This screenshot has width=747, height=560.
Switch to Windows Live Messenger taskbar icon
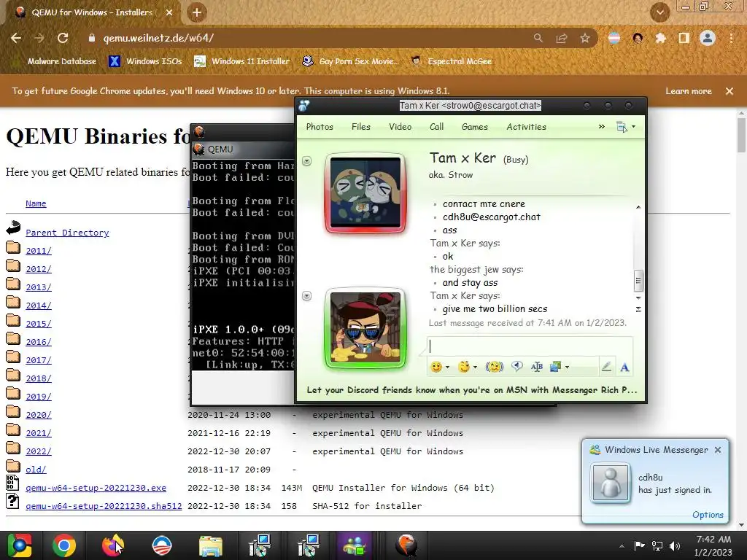(354, 545)
